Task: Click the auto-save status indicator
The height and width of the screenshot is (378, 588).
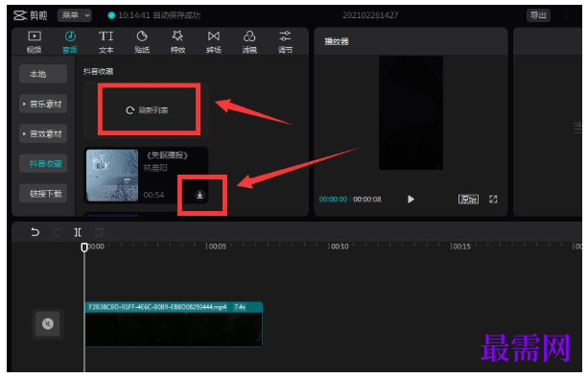Action: tap(154, 15)
